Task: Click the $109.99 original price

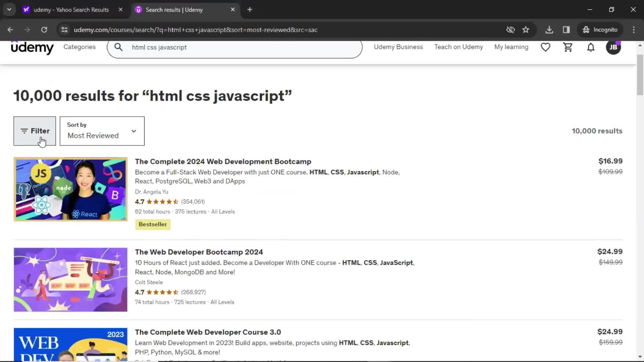Action: coord(610,172)
